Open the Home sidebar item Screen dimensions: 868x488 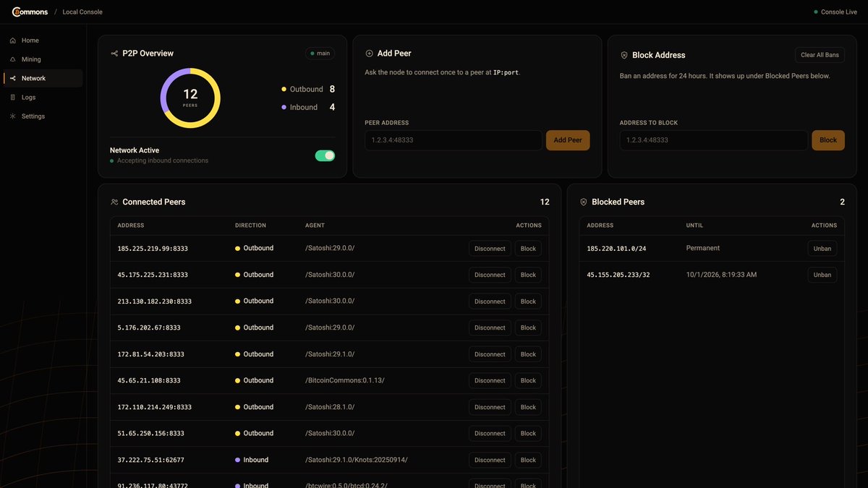pos(43,40)
